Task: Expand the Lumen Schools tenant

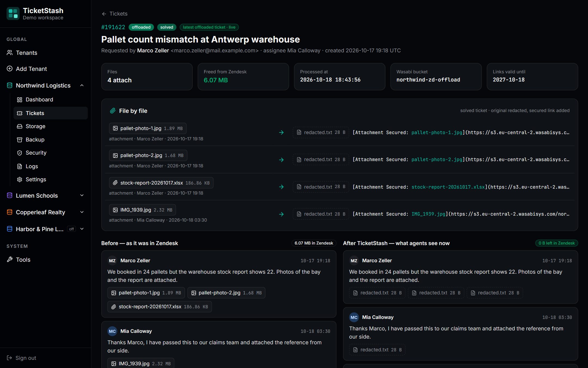Action: click(82, 195)
